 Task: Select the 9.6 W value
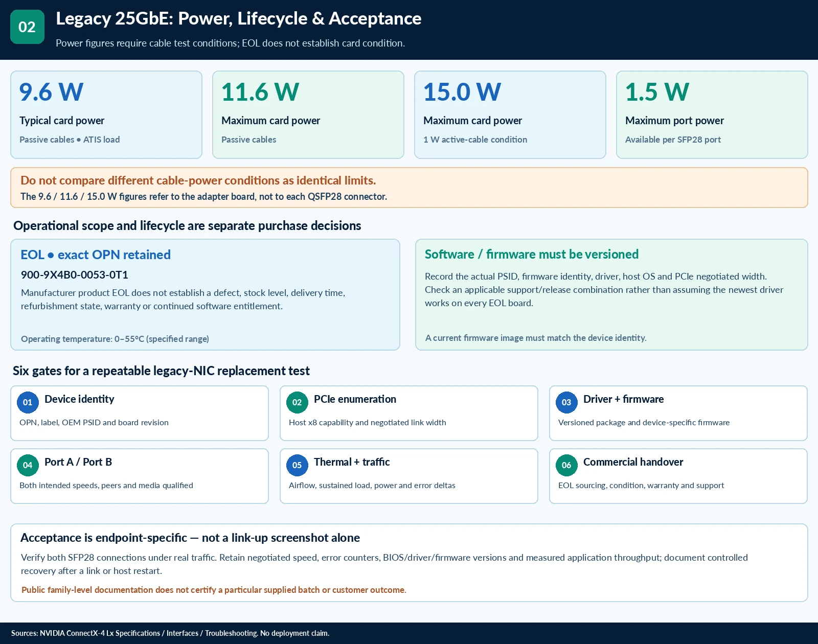pyautogui.click(x=51, y=93)
